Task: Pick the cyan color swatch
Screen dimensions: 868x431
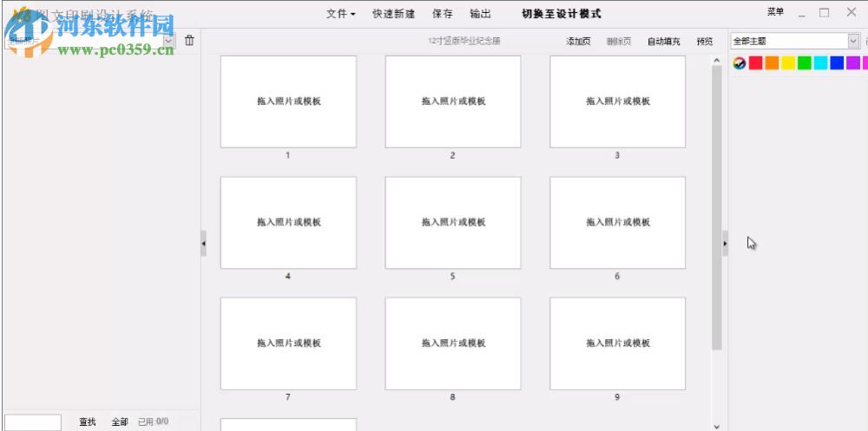Action: [x=821, y=63]
